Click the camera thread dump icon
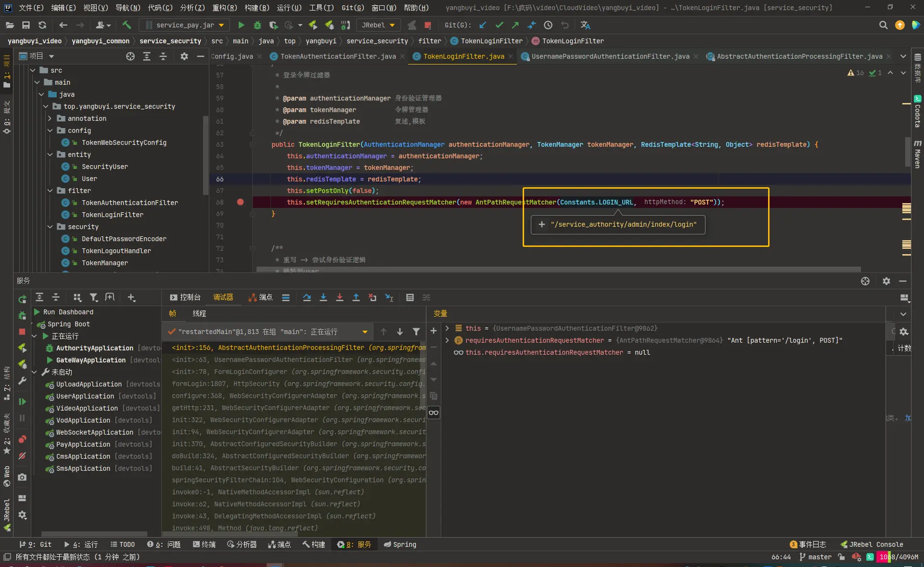Image resolution: width=924 pixels, height=567 pixels. 22,477
